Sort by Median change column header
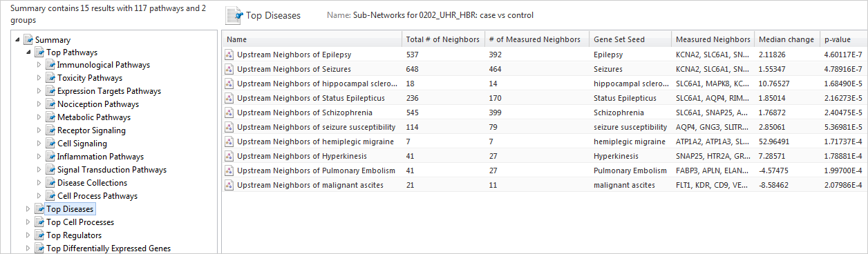Image resolution: width=868 pixels, height=254 pixels. point(786,39)
